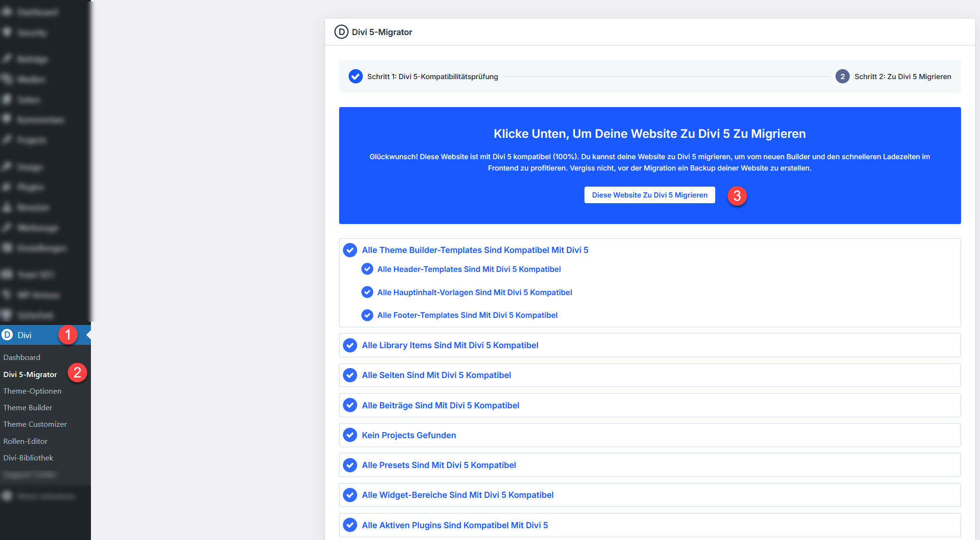Click heading Klicke Unten, Um Deine Website Zu Migrieren
Viewport: 980px width, 540px height.
649,134
